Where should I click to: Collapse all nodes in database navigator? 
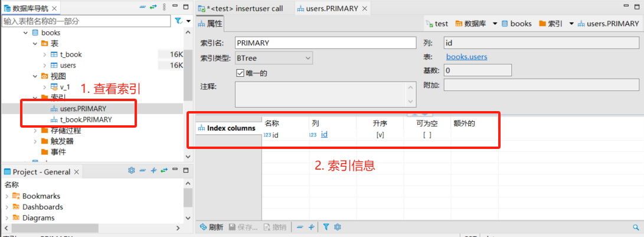[x=142, y=7]
